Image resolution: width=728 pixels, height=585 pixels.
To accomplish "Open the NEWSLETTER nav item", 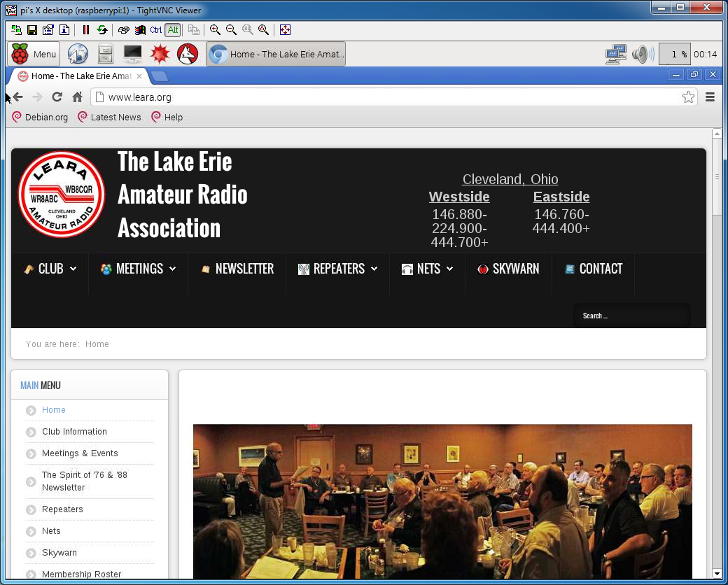I will [237, 269].
